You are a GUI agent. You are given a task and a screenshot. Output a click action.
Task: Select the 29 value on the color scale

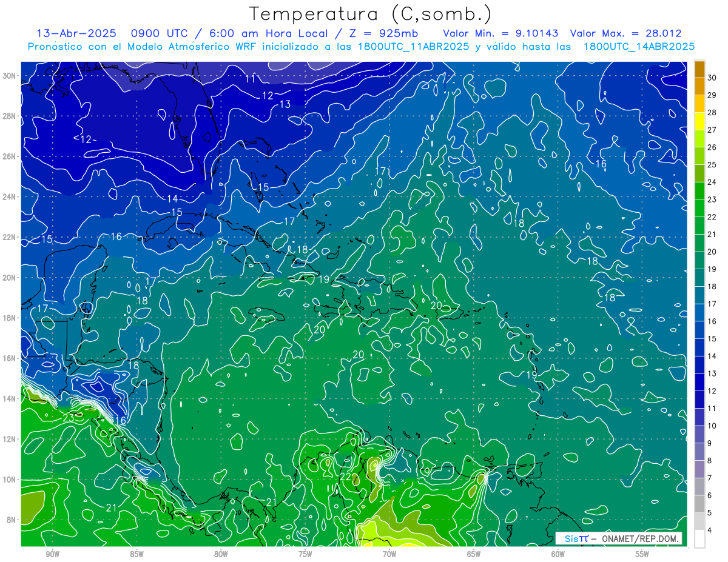(712, 95)
